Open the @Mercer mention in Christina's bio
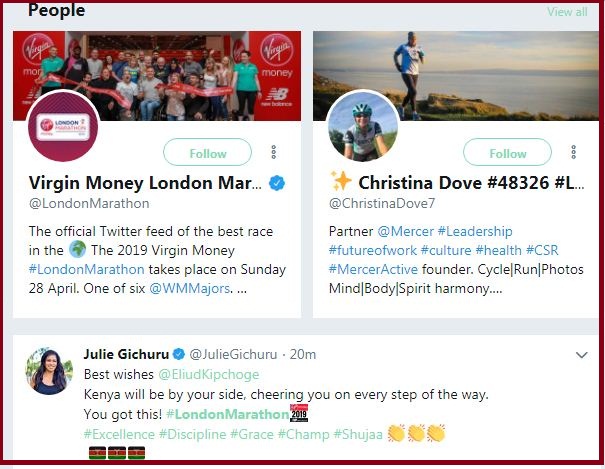Image resolution: width=605 pixels, height=469 pixels. click(x=405, y=231)
